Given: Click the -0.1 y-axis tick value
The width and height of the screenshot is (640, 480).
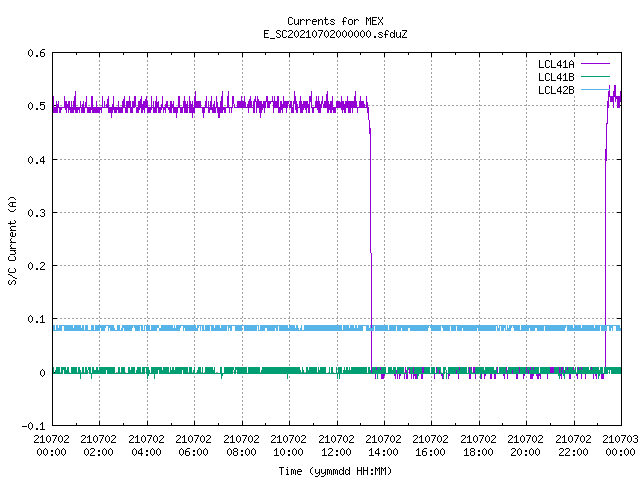Looking at the screenshot, I should 33,426.
